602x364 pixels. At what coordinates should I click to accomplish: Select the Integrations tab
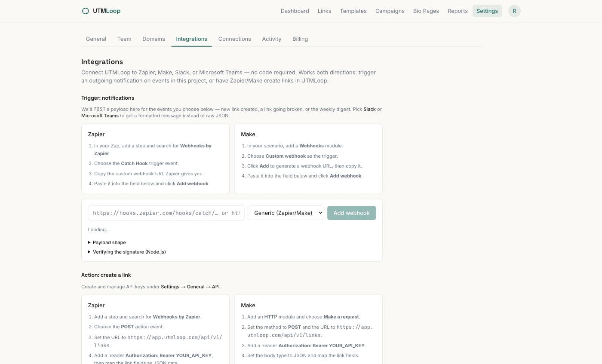[191, 39]
